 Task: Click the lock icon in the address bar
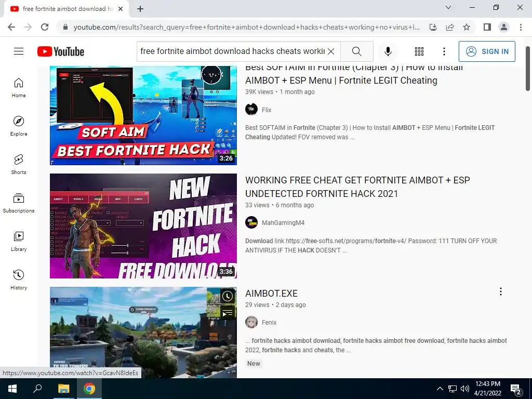click(65, 27)
